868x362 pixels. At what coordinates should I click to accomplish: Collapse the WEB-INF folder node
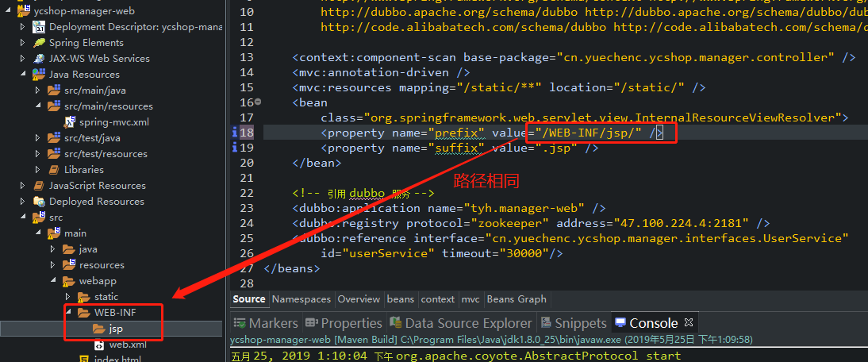click(x=68, y=313)
